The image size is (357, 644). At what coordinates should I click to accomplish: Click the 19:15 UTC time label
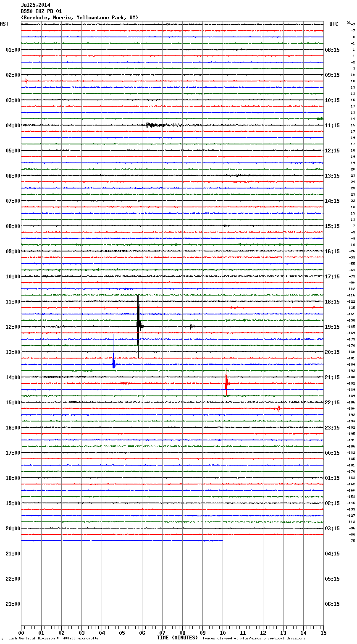click(x=332, y=327)
